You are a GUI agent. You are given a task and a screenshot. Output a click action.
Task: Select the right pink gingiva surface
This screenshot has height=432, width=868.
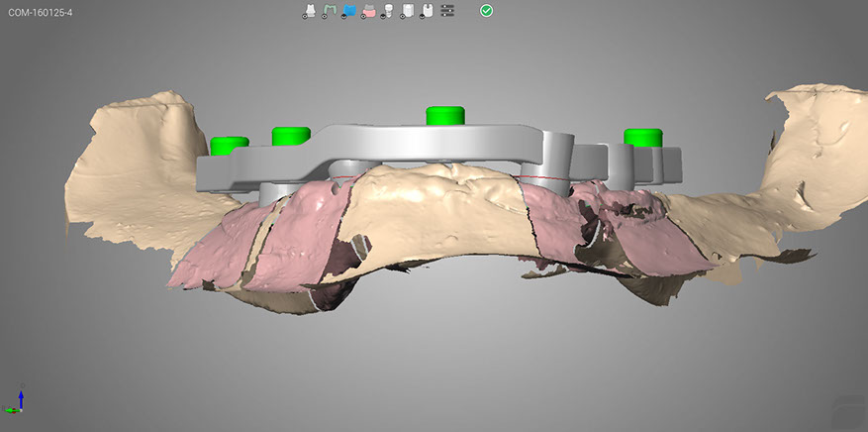[x=653, y=248]
